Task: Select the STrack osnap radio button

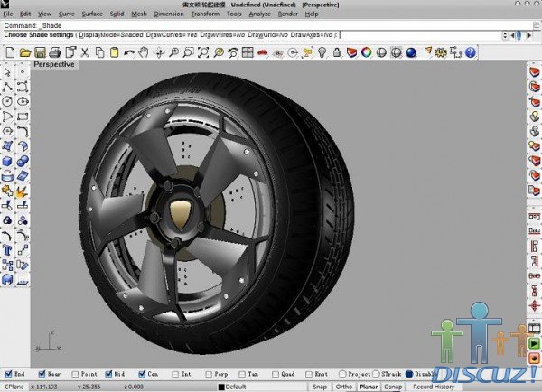Action: 376,374
